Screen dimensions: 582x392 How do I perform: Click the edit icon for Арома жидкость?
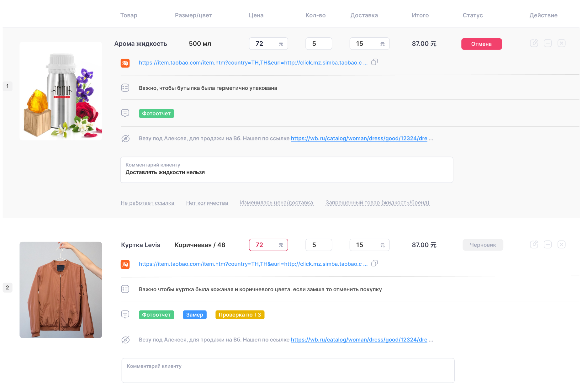point(534,43)
